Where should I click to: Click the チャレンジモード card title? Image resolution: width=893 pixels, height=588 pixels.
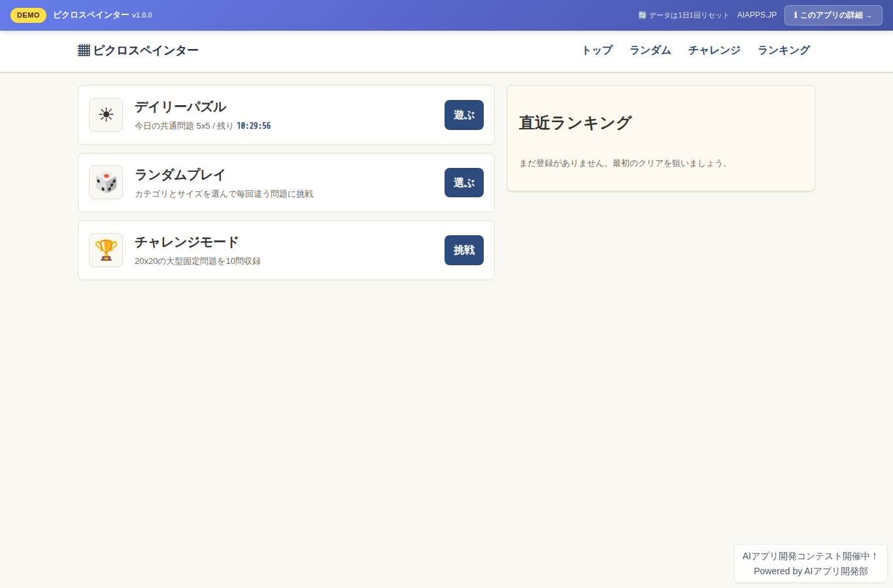187,242
